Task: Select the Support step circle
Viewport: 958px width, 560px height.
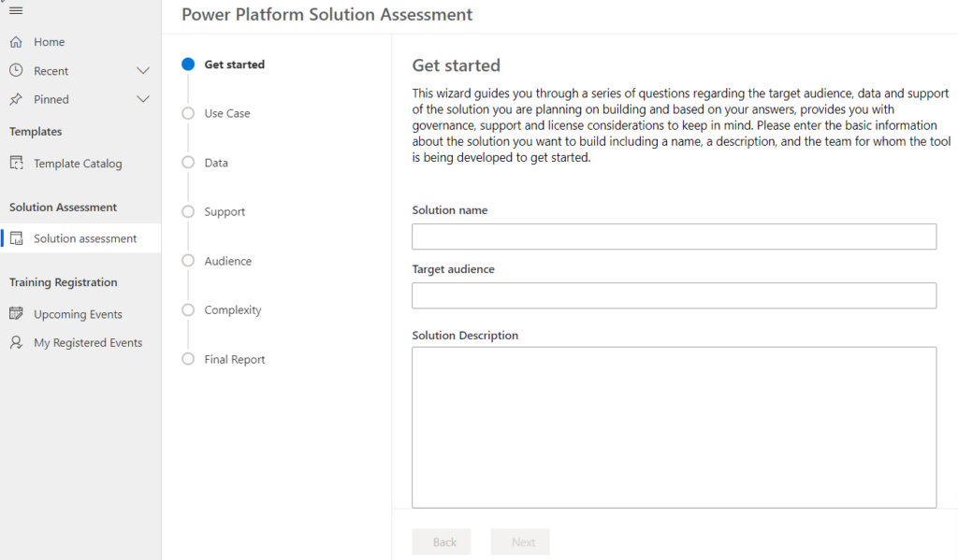Action: [x=188, y=211]
